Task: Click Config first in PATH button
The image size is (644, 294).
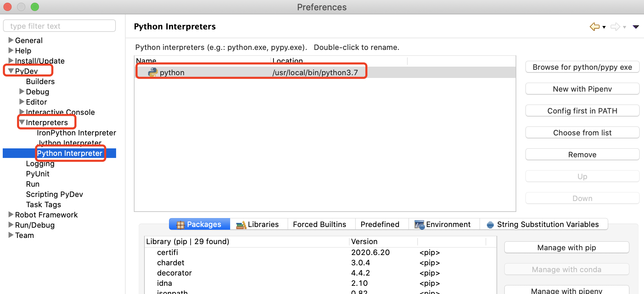Action: coord(582,111)
